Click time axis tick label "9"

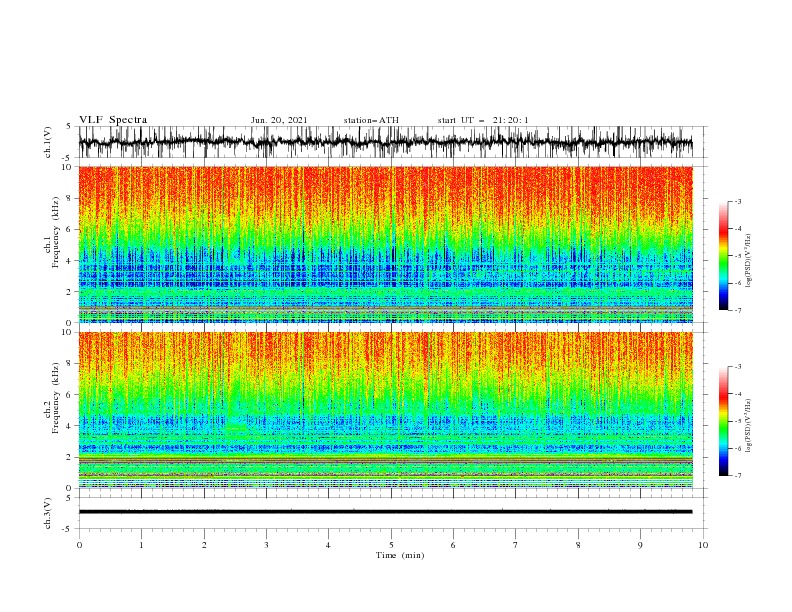640,545
